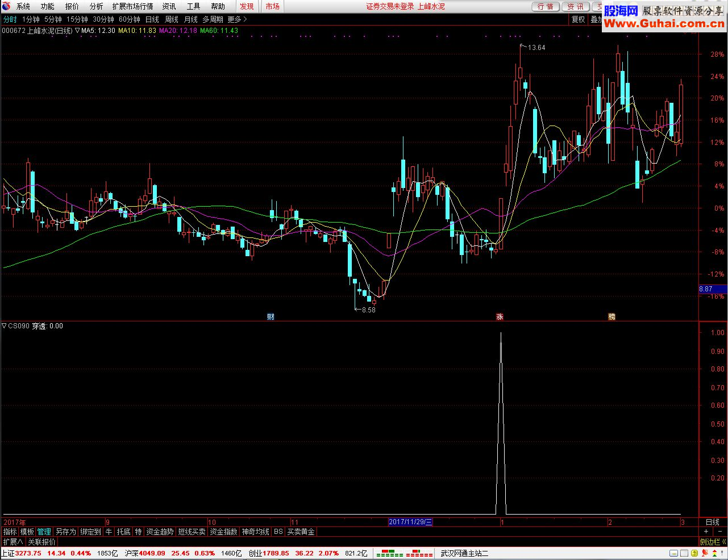Click the 8.58 low price label
This screenshot has width=728, height=560.
[368, 310]
